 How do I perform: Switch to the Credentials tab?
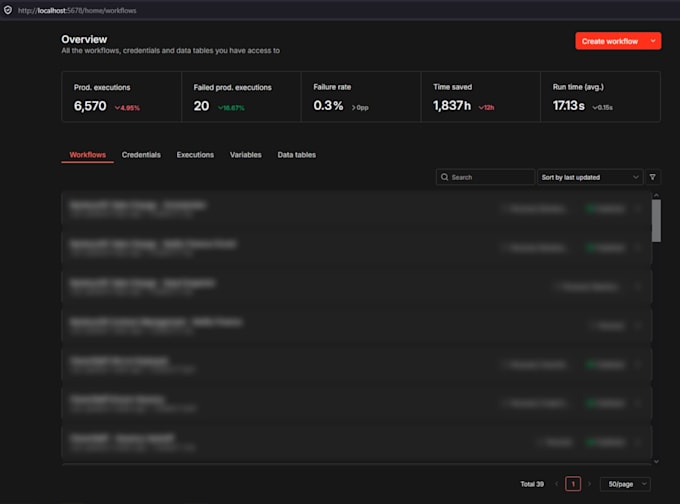tap(141, 155)
